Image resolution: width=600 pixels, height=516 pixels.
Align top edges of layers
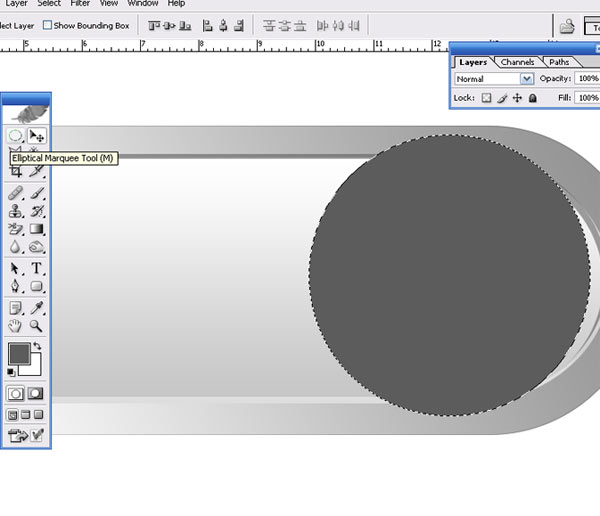pyautogui.click(x=154, y=26)
